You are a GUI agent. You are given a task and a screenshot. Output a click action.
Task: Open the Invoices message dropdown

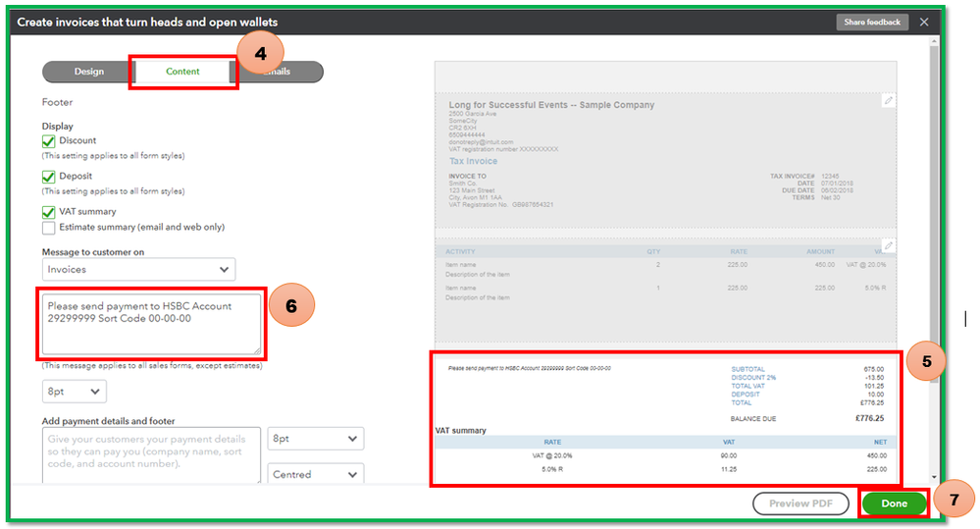(x=138, y=270)
